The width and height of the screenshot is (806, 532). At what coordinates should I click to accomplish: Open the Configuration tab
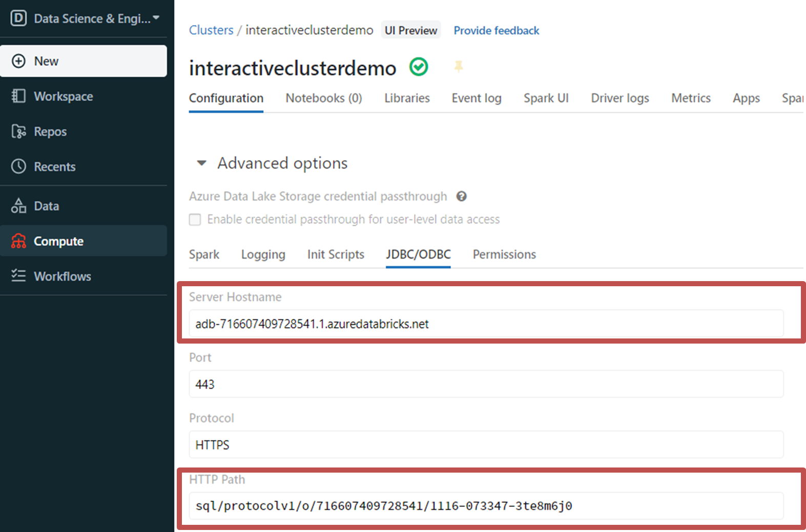pyautogui.click(x=226, y=98)
